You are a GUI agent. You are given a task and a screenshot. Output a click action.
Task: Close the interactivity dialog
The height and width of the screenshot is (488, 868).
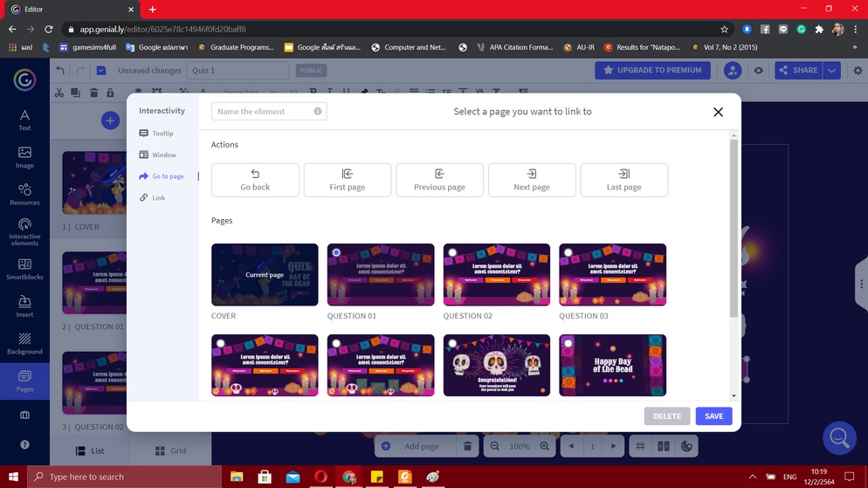pos(718,112)
